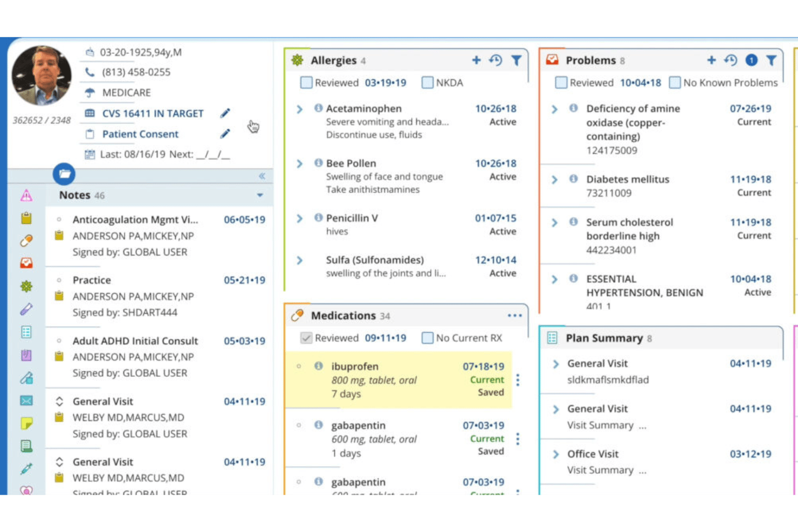
Task: Open the Problems panel header
Action: pyautogui.click(x=662, y=60)
